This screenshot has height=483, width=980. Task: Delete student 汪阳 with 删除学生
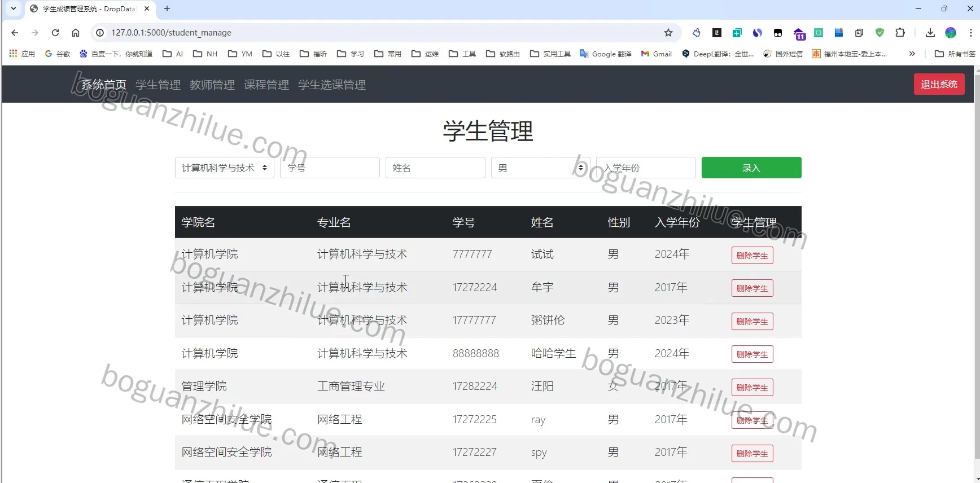(x=753, y=388)
